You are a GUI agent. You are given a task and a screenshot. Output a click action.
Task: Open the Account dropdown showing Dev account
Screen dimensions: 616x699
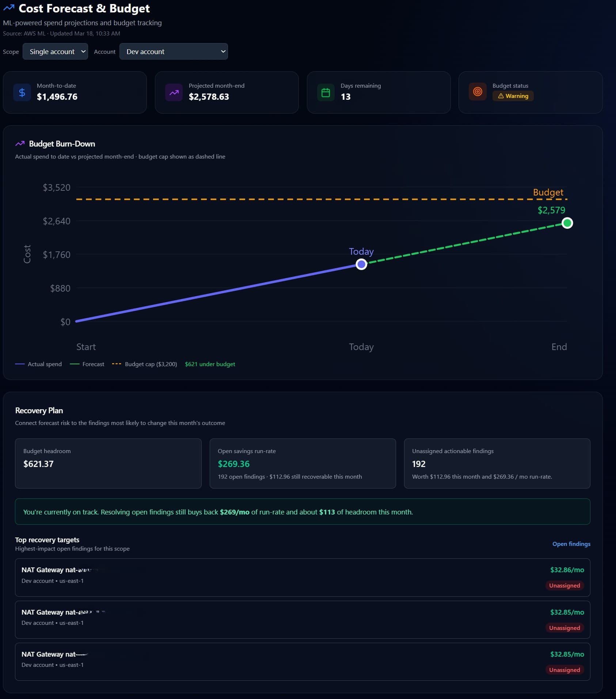174,51
